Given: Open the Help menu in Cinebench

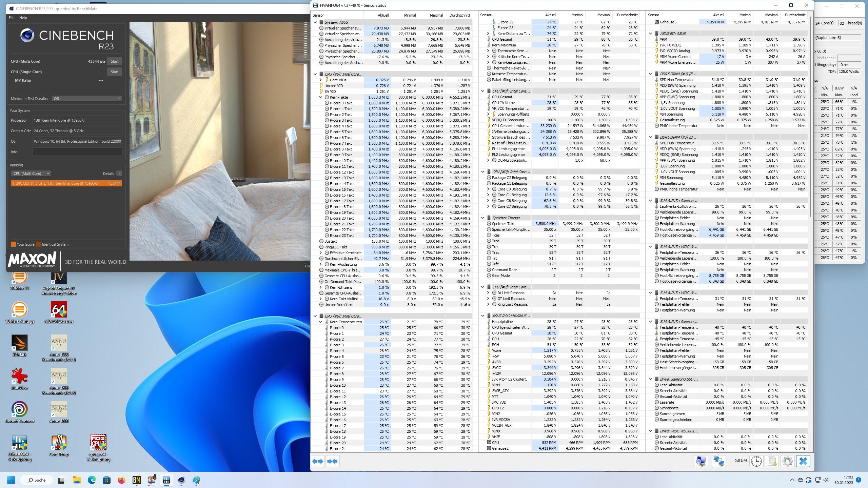Looking at the screenshot, I should tap(23, 18).
